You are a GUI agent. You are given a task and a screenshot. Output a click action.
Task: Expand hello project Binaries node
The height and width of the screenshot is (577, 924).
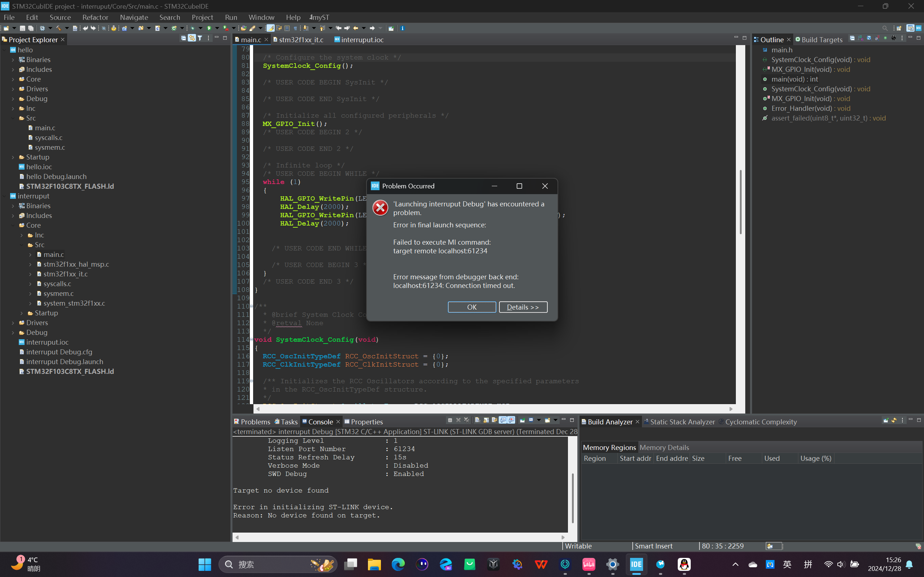point(13,60)
